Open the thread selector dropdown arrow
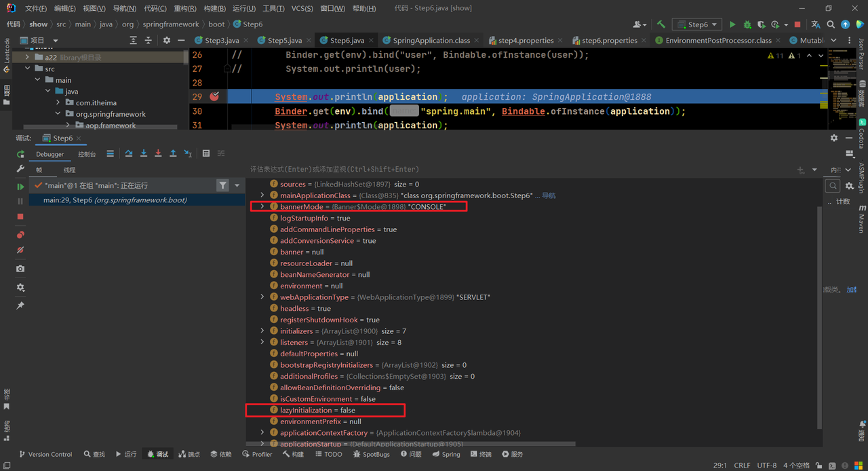 (237, 185)
